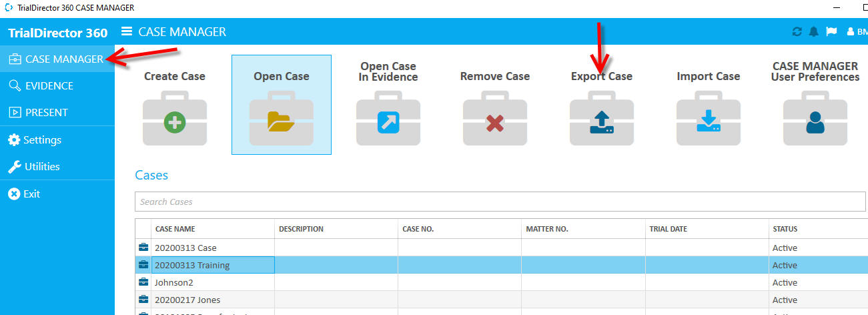Click briefcase icon of 20200313 Training row

tap(143, 265)
